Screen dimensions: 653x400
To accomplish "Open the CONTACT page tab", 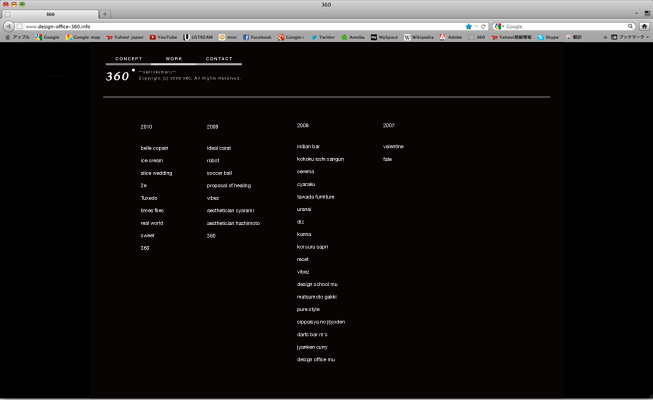I will (x=219, y=59).
